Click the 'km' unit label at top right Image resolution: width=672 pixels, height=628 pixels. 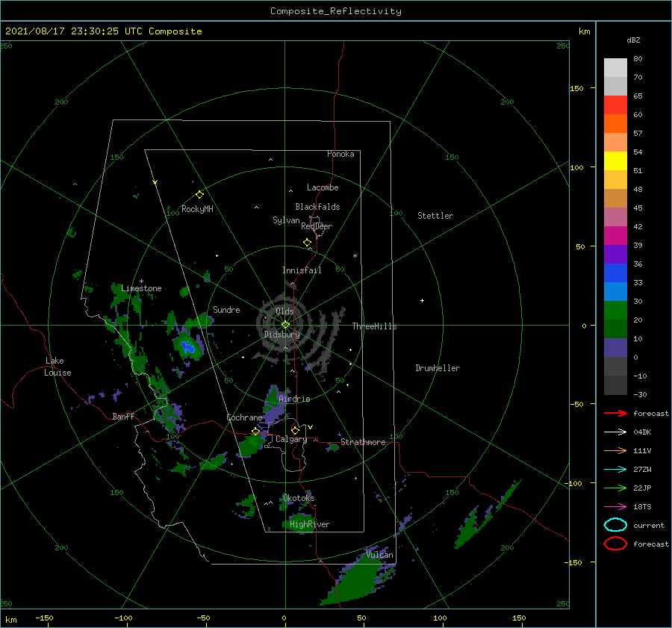click(584, 31)
